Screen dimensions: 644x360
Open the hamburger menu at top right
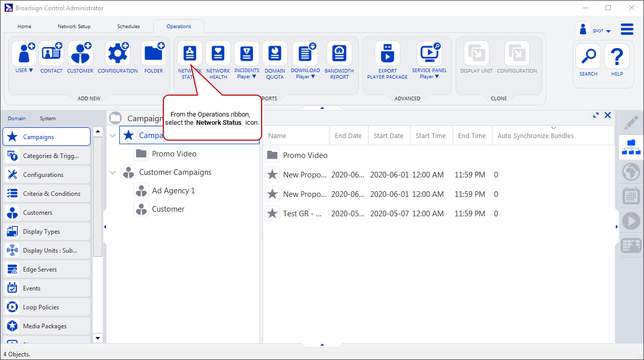click(627, 29)
